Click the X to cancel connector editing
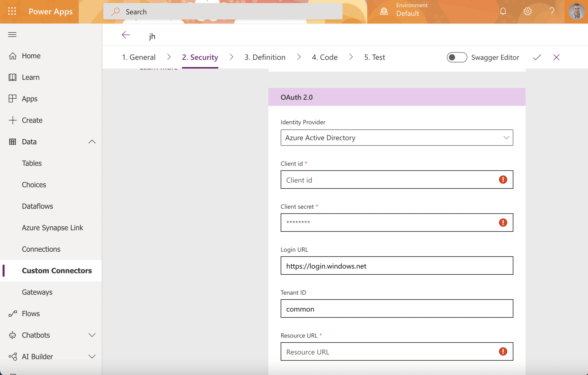 [556, 57]
